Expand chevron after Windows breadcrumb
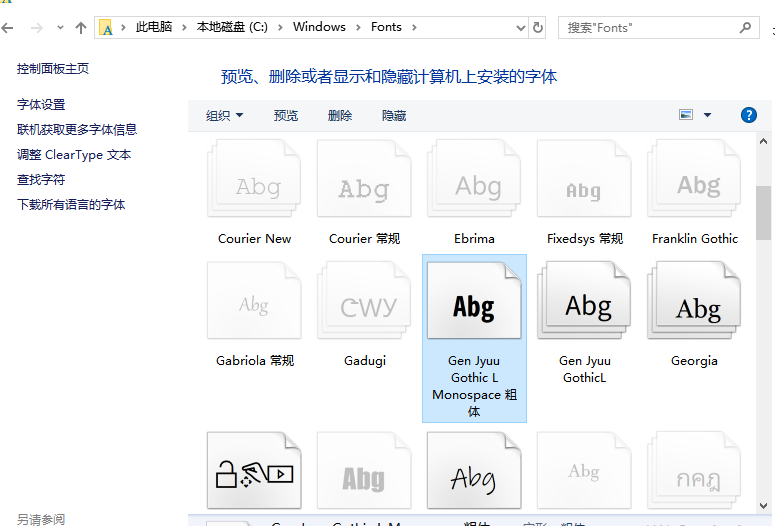Screen dimensions: 775x526 point(358,27)
